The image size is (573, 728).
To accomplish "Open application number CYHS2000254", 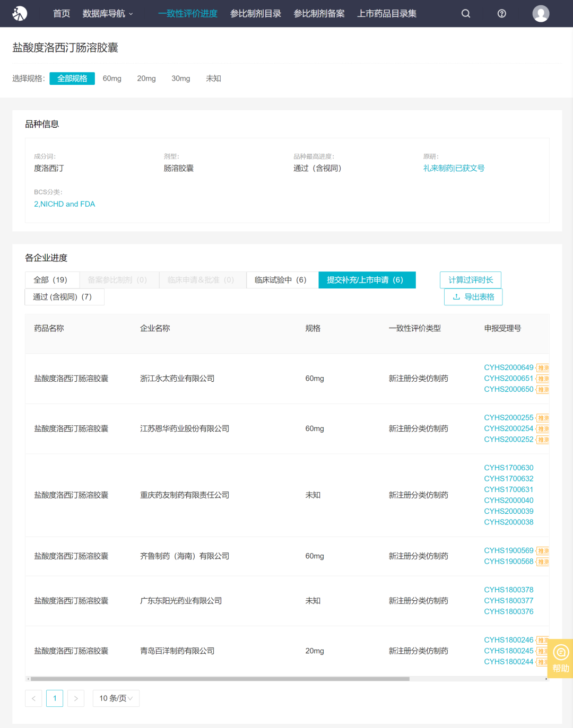I will [509, 428].
